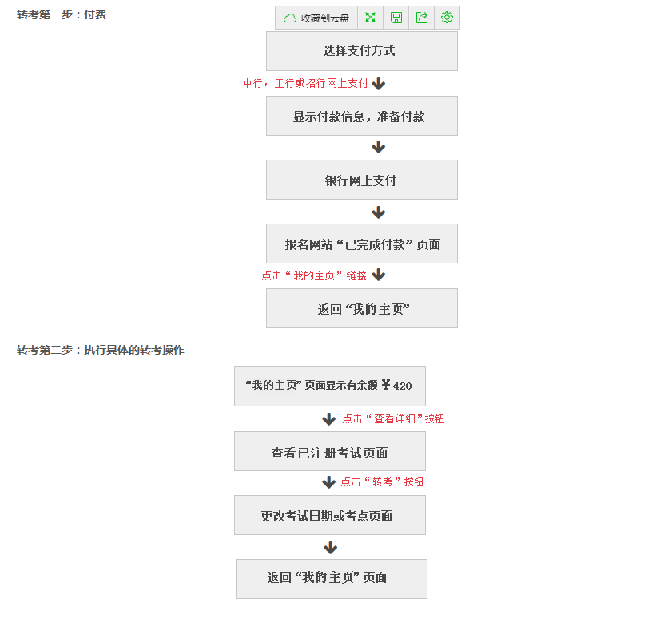
Task: Click the arrow below 更改考试日期或考点页面 box
Action: click(330, 548)
